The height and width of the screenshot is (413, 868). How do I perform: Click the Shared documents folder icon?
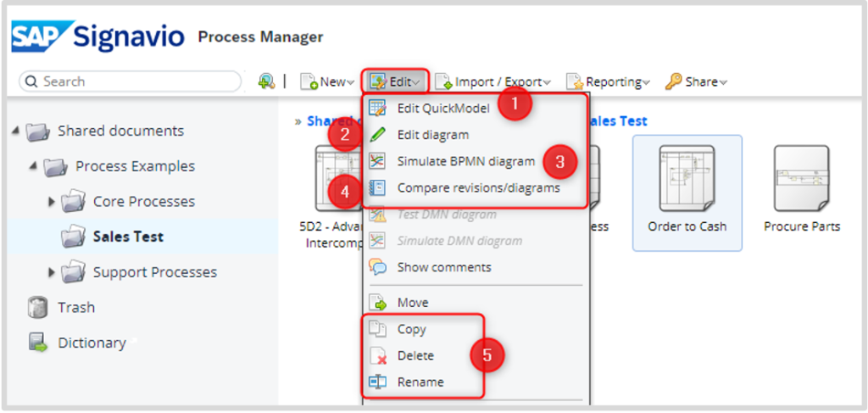coord(37,131)
